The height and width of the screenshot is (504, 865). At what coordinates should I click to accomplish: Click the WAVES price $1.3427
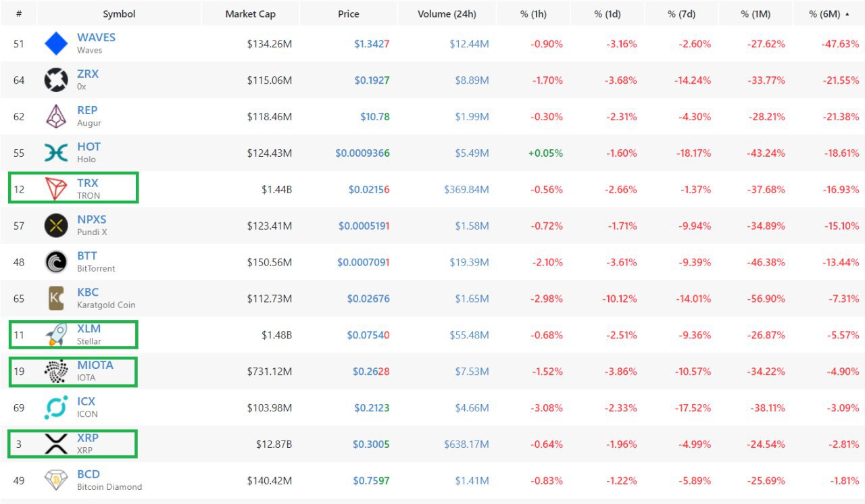coord(372,44)
